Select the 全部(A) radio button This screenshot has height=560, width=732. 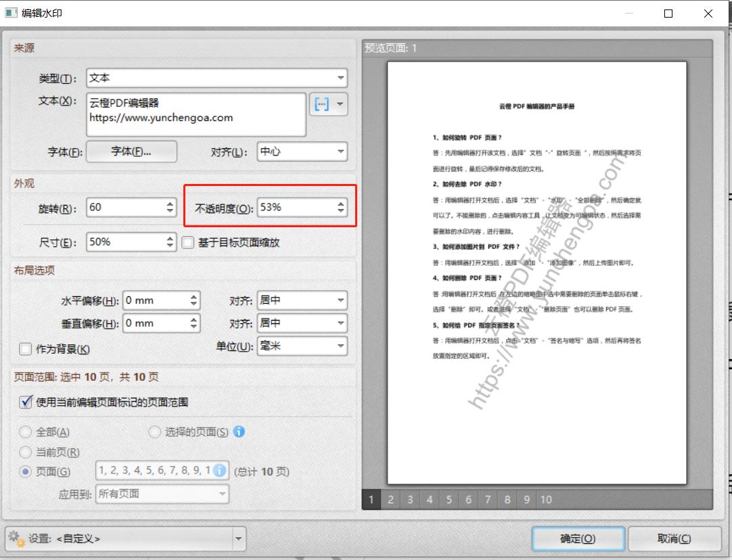tap(25, 432)
